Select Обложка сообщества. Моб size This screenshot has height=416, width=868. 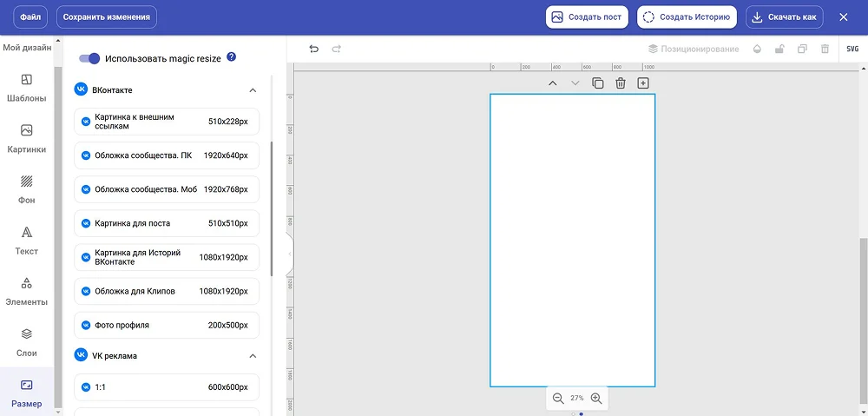coord(167,188)
